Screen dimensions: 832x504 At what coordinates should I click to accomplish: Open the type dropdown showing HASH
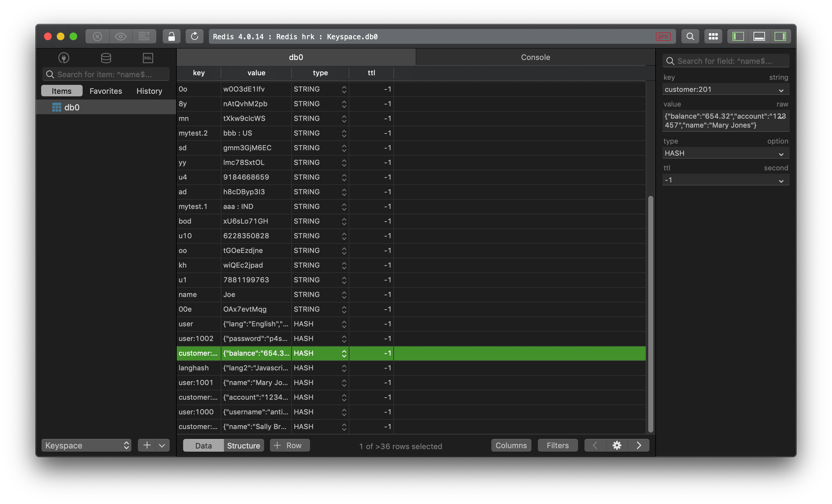click(725, 153)
